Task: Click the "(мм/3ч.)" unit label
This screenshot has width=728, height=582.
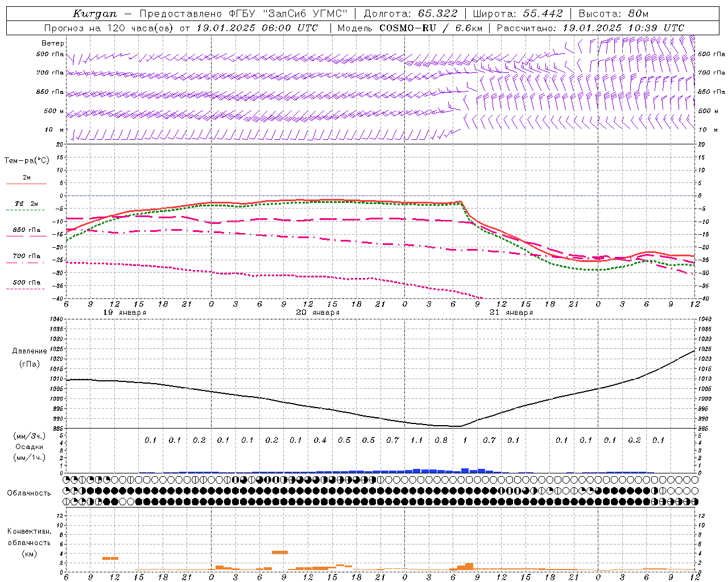Action: [x=30, y=436]
